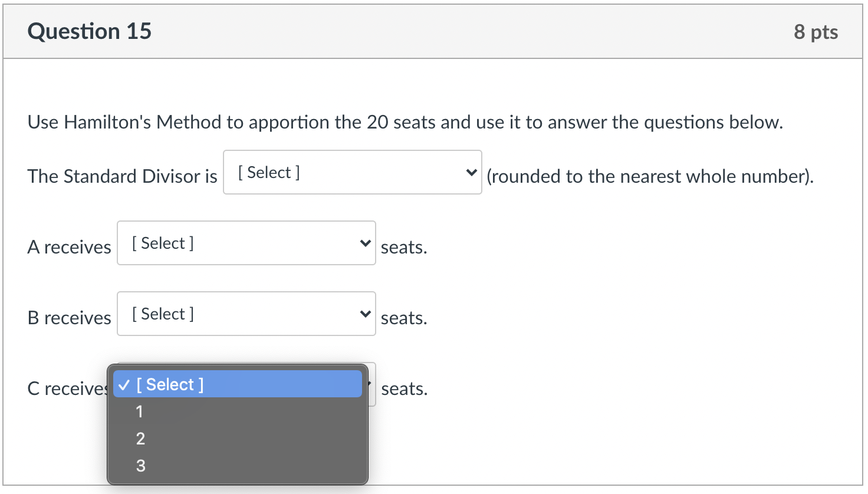Click "(rounded to the nearest whole number)" note
The image size is (868, 494).
[x=650, y=176]
